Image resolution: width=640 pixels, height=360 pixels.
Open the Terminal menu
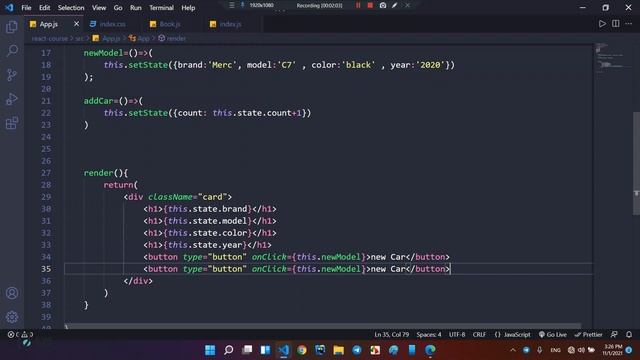pyautogui.click(x=161, y=8)
